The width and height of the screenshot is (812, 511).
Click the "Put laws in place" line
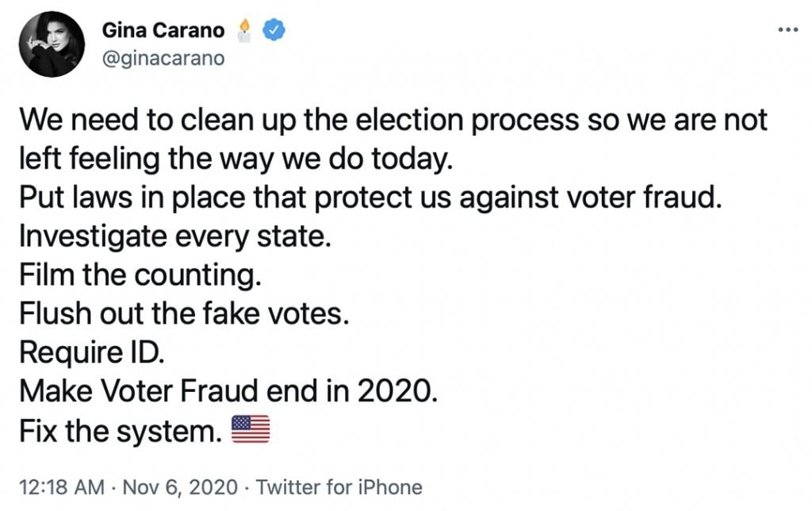coord(370,198)
